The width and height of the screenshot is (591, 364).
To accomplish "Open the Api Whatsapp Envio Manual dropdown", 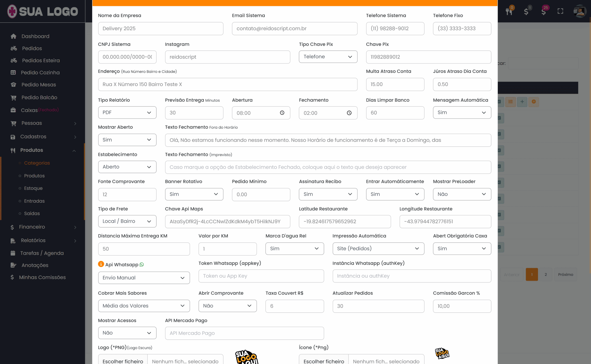I will point(144,277).
